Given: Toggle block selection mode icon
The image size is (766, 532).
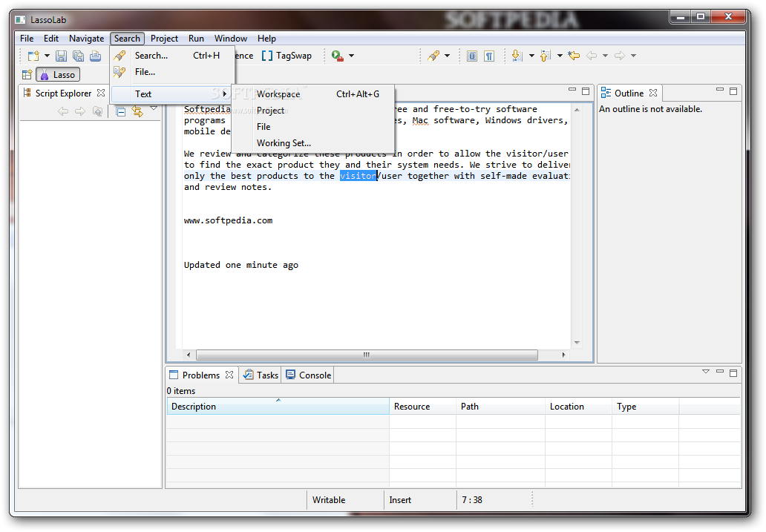Looking at the screenshot, I should coord(472,56).
